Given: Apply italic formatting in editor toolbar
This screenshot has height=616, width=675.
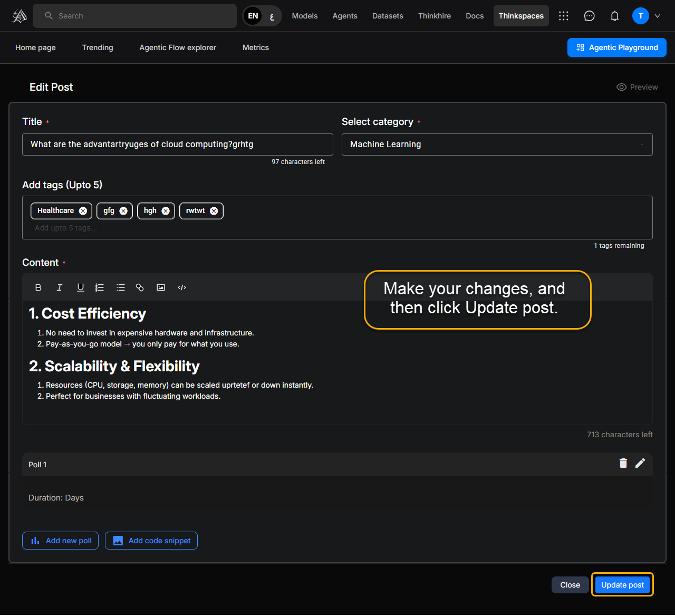Looking at the screenshot, I should pyautogui.click(x=59, y=287).
